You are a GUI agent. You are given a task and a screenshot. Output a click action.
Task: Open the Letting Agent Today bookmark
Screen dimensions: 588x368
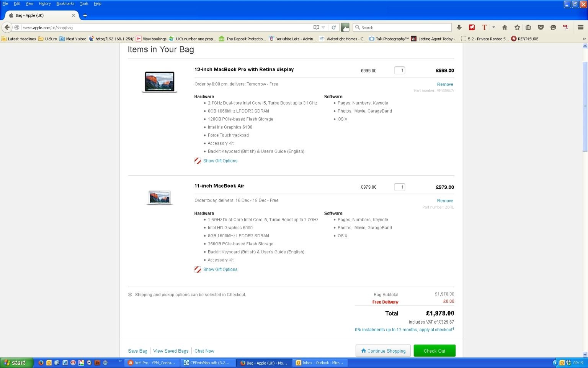coord(434,39)
